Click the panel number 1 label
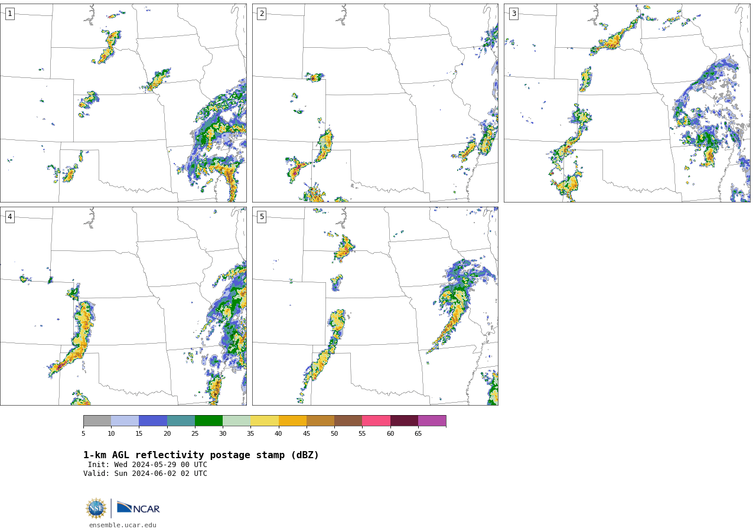Image resolution: width=756 pixels, height=532 pixels. (x=9, y=14)
